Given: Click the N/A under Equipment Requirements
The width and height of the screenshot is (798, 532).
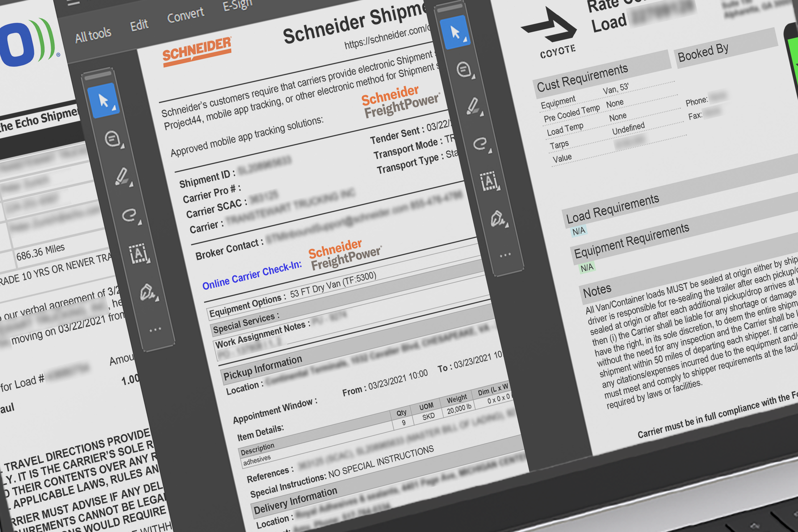Looking at the screenshot, I should [x=587, y=267].
